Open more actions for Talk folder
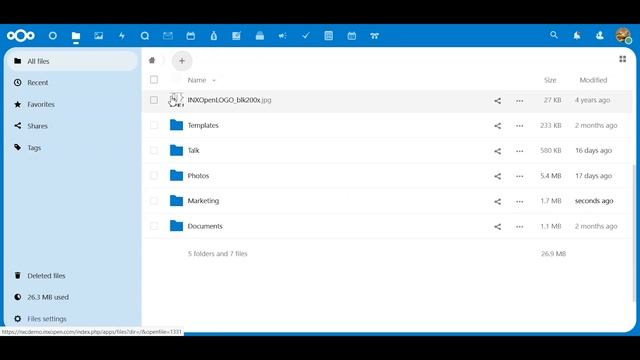This screenshot has width=640, height=360. point(520,151)
